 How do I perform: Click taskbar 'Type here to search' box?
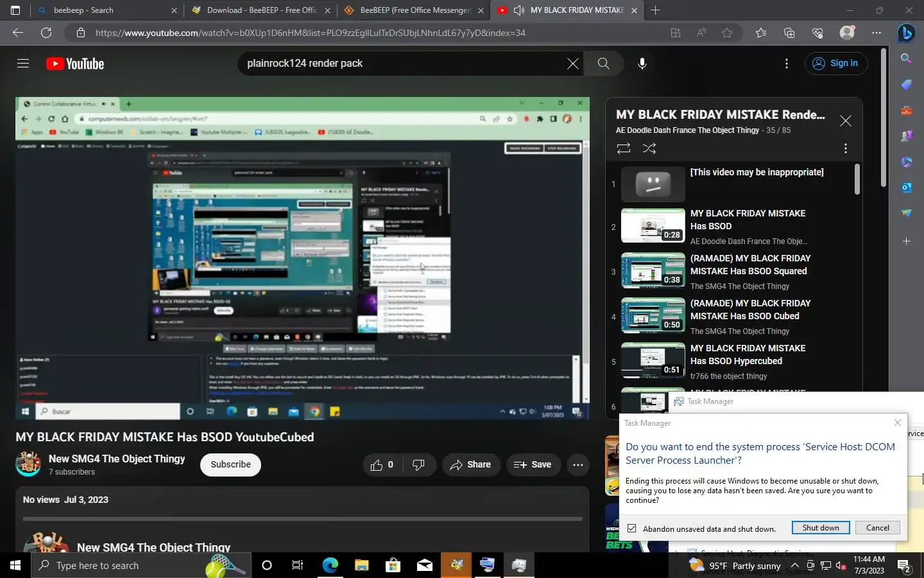(x=141, y=565)
